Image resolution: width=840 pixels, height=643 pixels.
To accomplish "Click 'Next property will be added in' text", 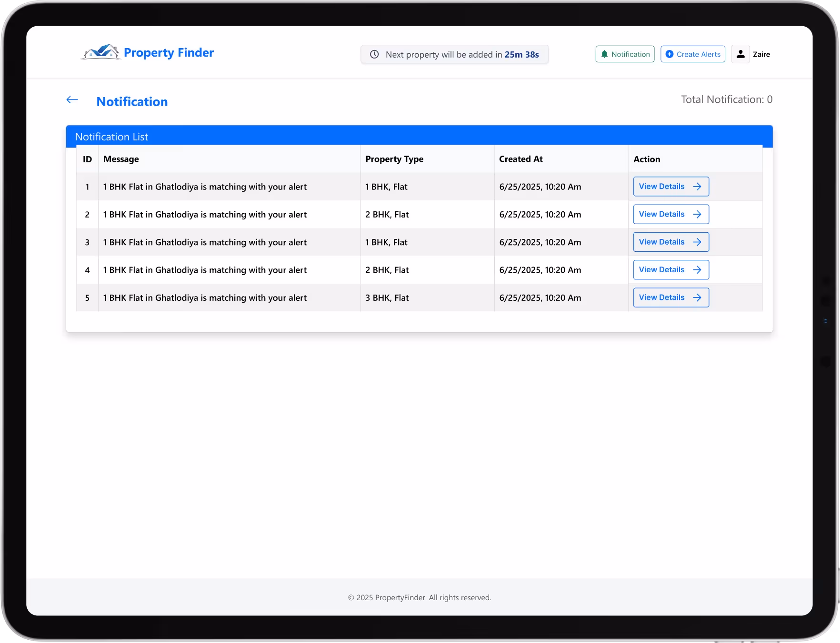I will tap(444, 55).
